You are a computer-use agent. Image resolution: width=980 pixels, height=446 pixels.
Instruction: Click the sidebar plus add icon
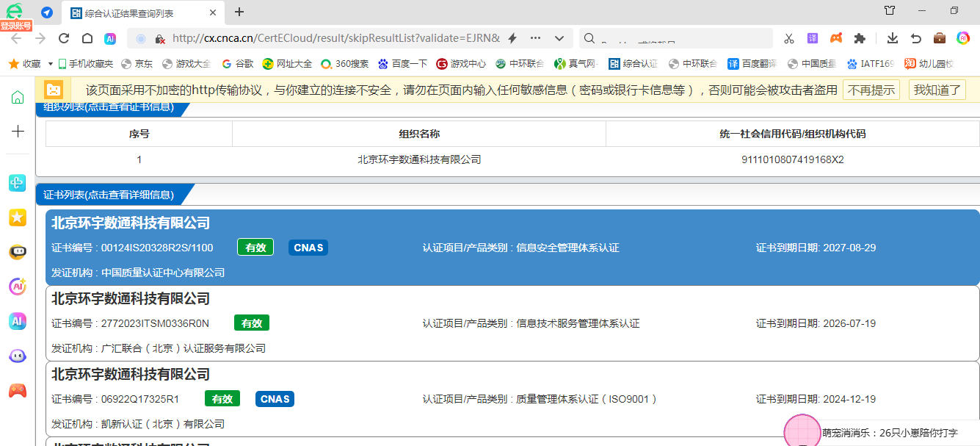click(x=18, y=131)
